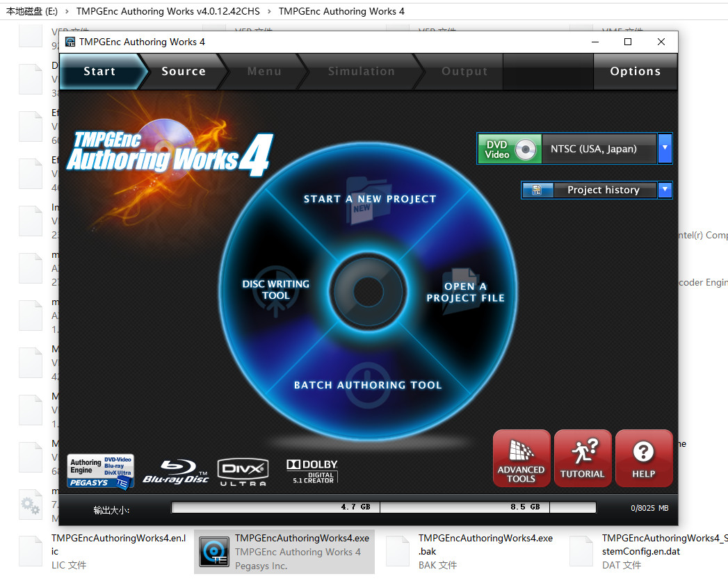Click the TMPGEnc Authoring Works 4 logo
728x581 pixels.
[170, 155]
